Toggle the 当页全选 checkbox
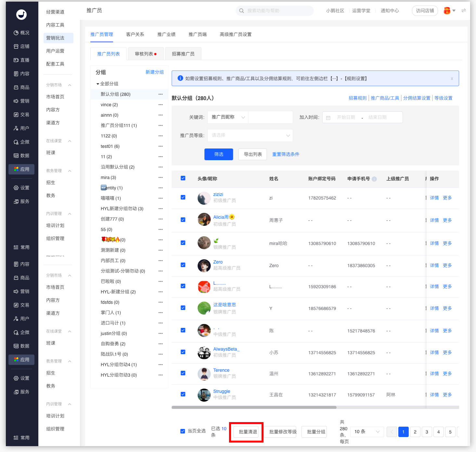The image size is (476, 452). (183, 431)
